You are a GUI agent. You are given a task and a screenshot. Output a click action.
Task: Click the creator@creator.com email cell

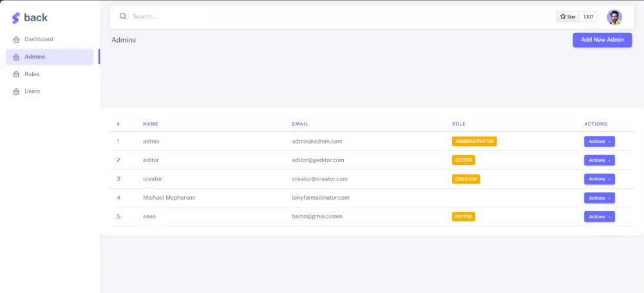pos(319,179)
